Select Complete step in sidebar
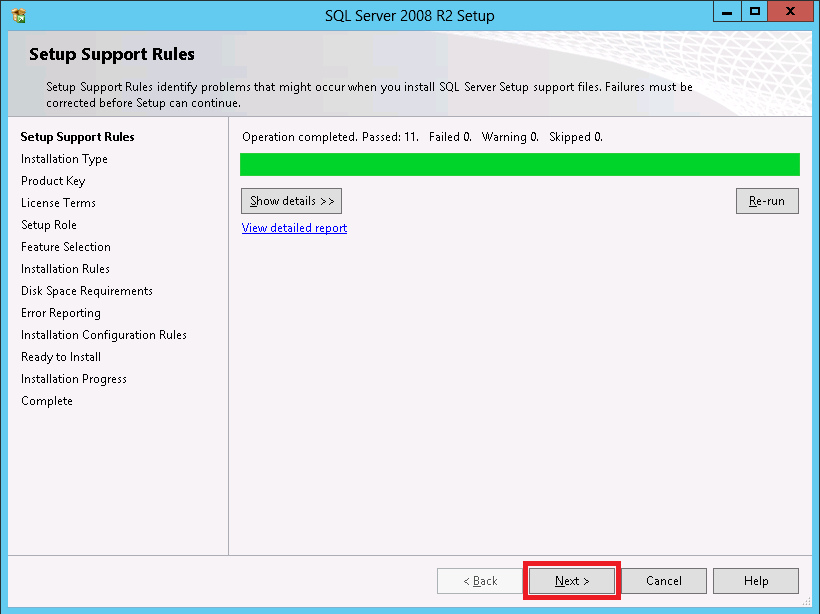820x614 pixels. click(47, 401)
